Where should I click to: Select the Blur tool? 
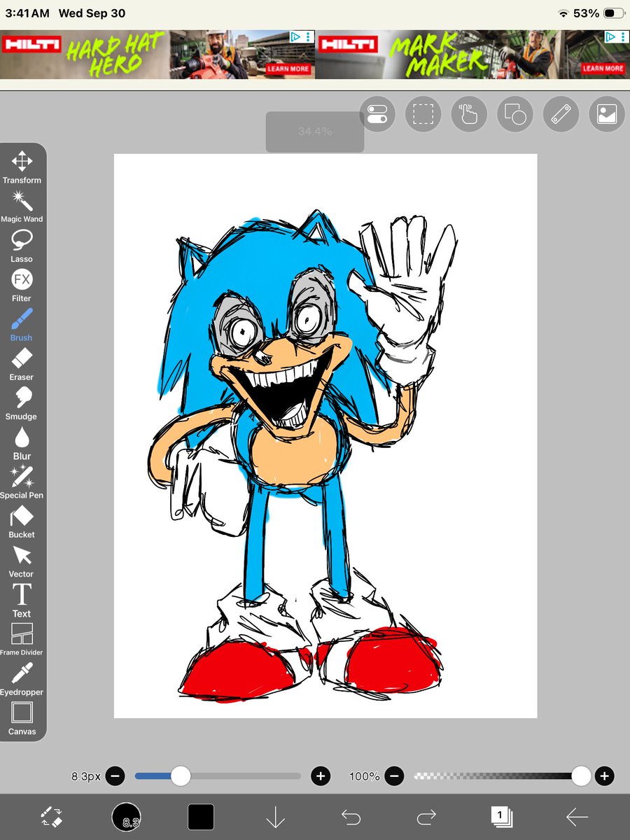pos(22,444)
